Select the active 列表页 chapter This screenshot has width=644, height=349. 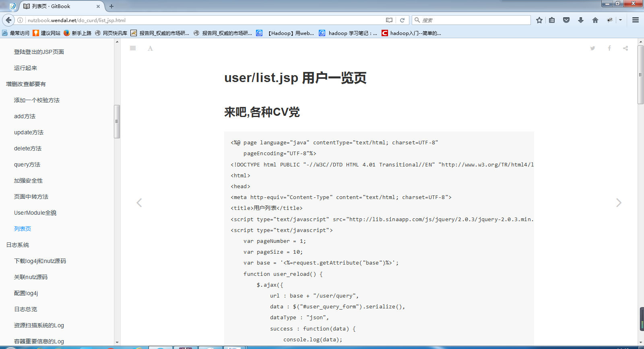[x=23, y=229]
